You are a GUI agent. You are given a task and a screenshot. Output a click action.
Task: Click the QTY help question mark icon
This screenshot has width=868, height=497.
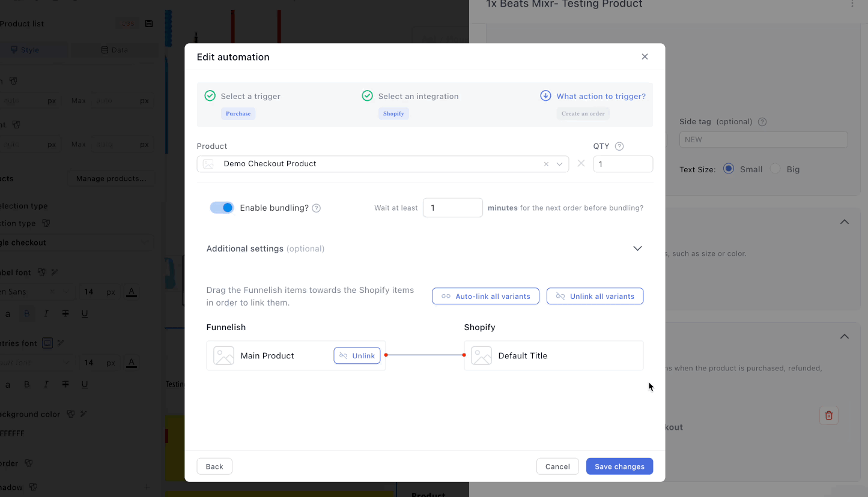[x=619, y=146]
